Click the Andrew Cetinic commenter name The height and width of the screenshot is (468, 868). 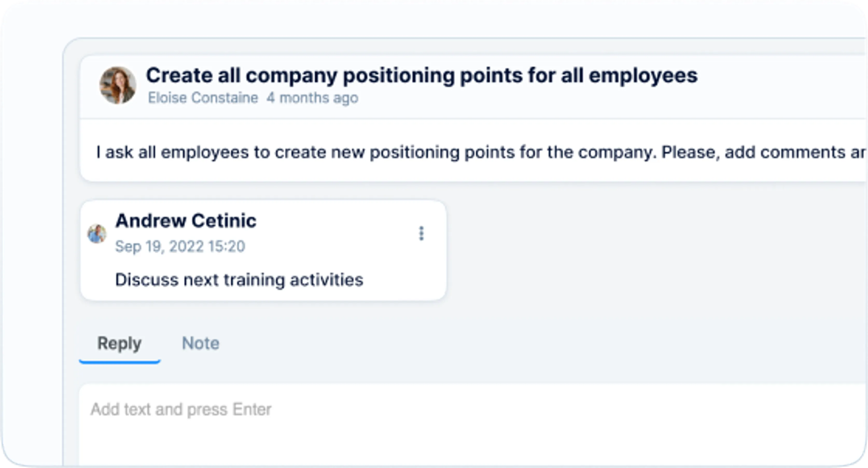click(186, 221)
